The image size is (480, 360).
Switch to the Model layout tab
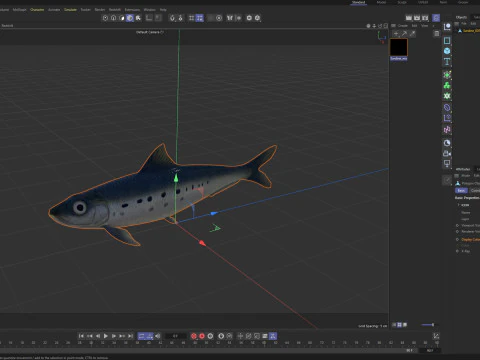click(x=381, y=2)
